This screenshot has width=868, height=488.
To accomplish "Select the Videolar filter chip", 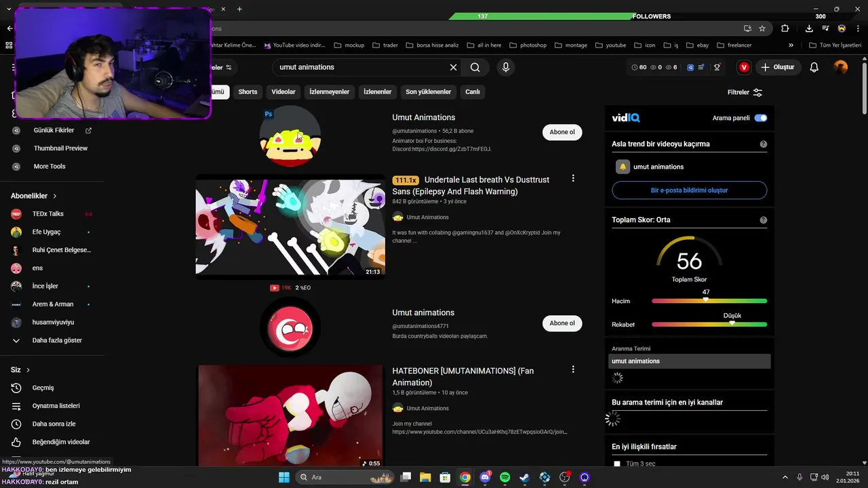I will (283, 91).
